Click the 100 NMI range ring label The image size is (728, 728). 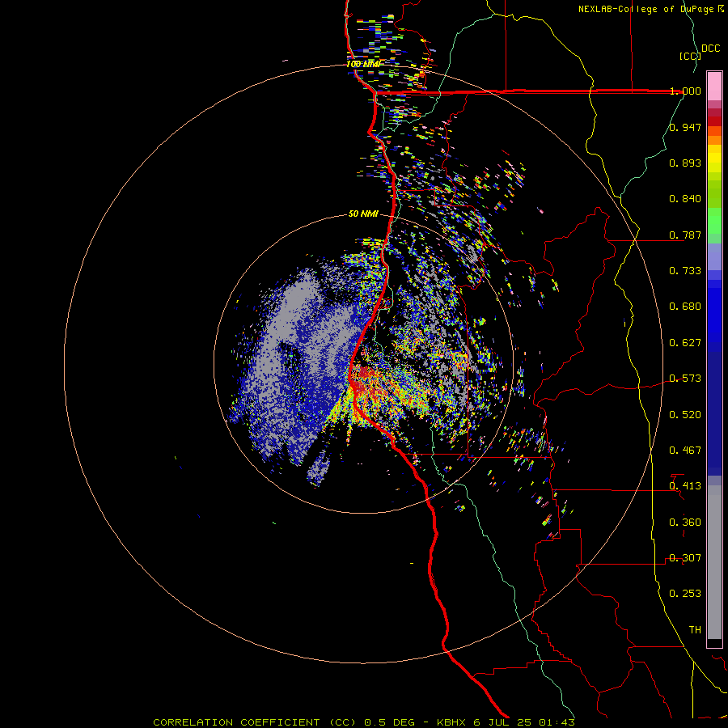363,64
